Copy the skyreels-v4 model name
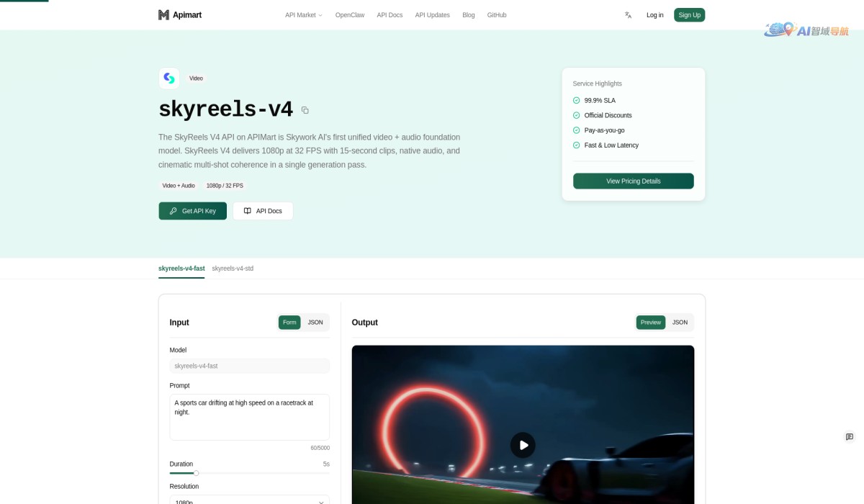This screenshot has height=504, width=864. [x=305, y=110]
